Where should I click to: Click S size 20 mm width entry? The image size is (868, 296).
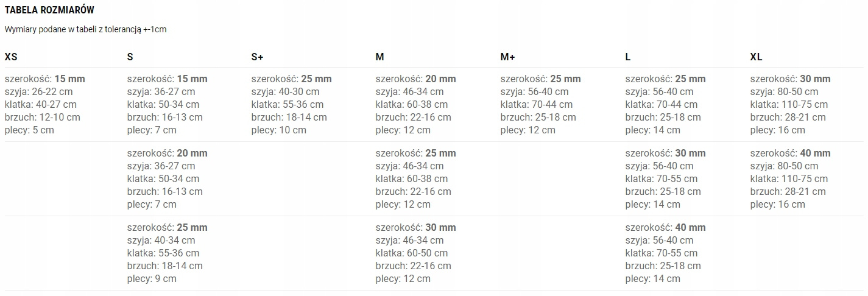coord(168,153)
